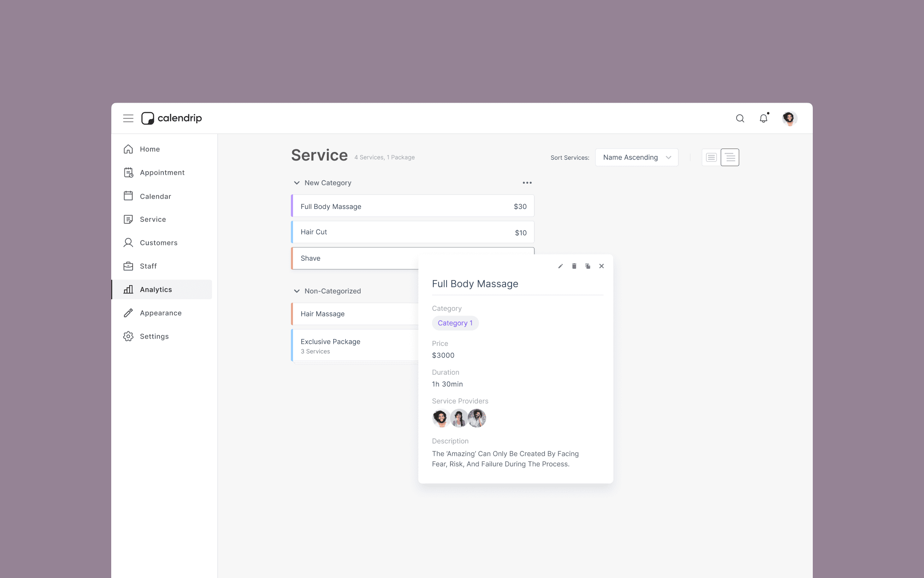Click the Category 1 tag
Screen dimensions: 924x578
point(455,323)
